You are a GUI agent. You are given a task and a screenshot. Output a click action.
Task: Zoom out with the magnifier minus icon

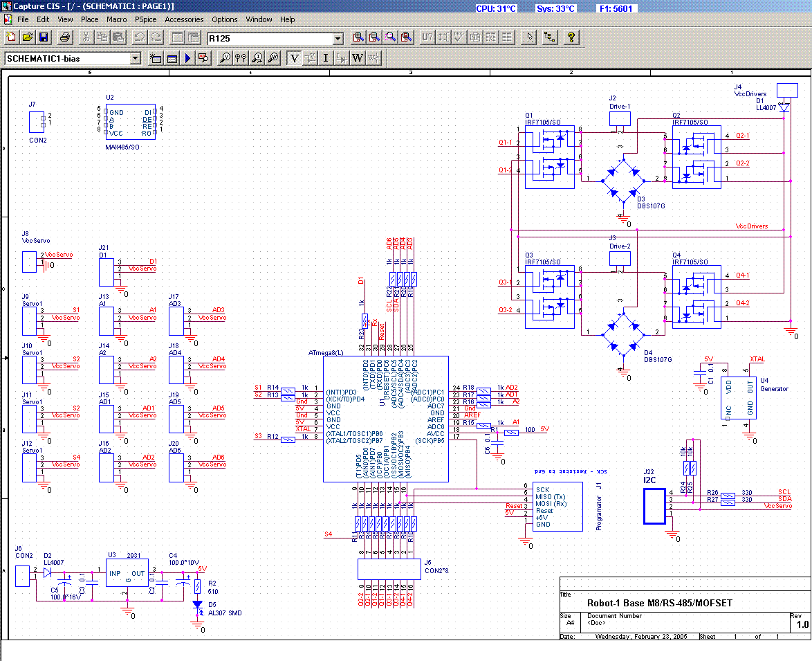pos(374,38)
